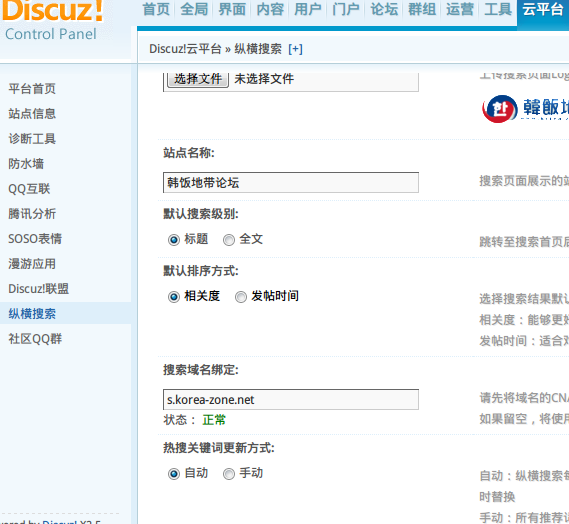Click Discuz!云平台 in the breadcrumb
Viewport: 569px width, 524px height.
pyautogui.click(x=185, y=49)
